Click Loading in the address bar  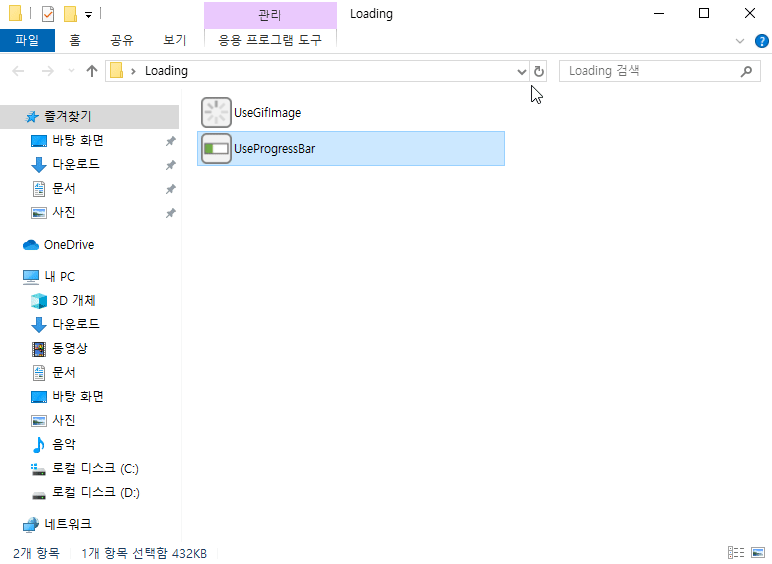tap(166, 71)
